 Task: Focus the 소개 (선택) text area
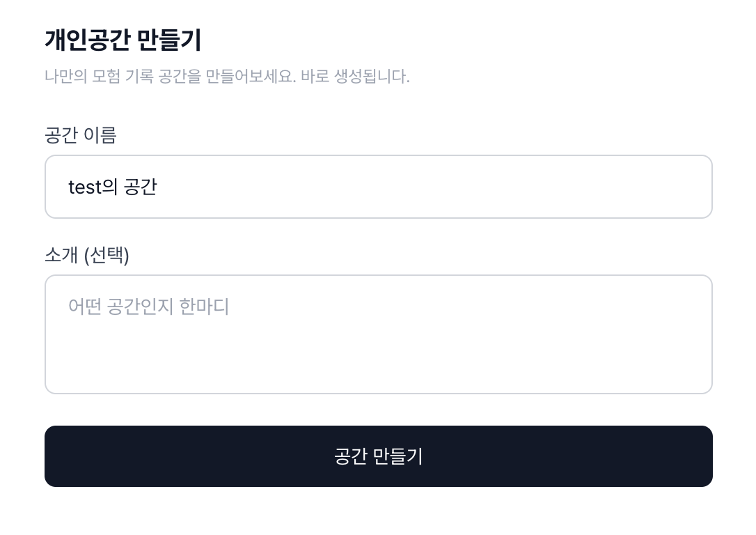(x=378, y=334)
